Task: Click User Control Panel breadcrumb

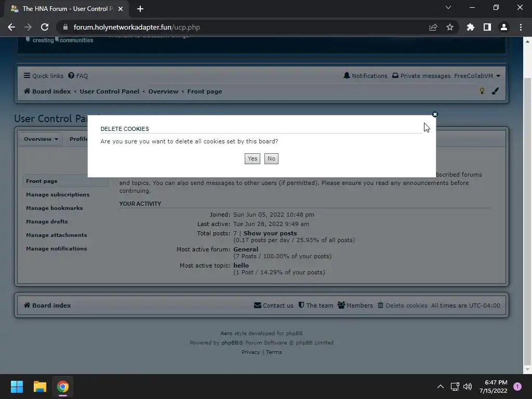Action: 109,91
